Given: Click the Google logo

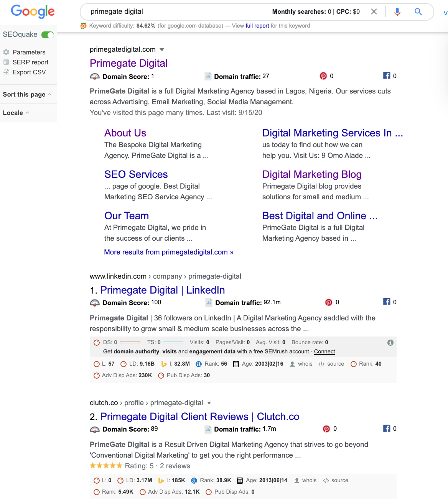Looking at the screenshot, I should (x=33, y=11).
